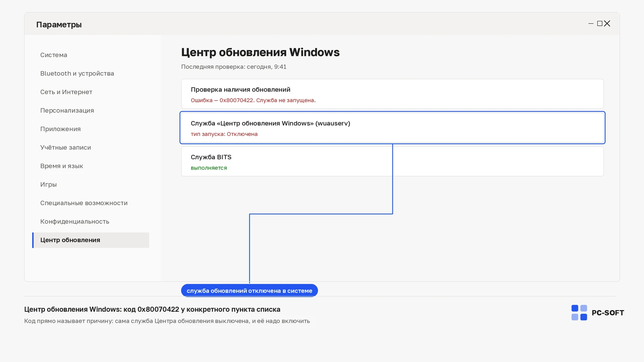Click the PC-SOFT logo icon

coord(579,313)
